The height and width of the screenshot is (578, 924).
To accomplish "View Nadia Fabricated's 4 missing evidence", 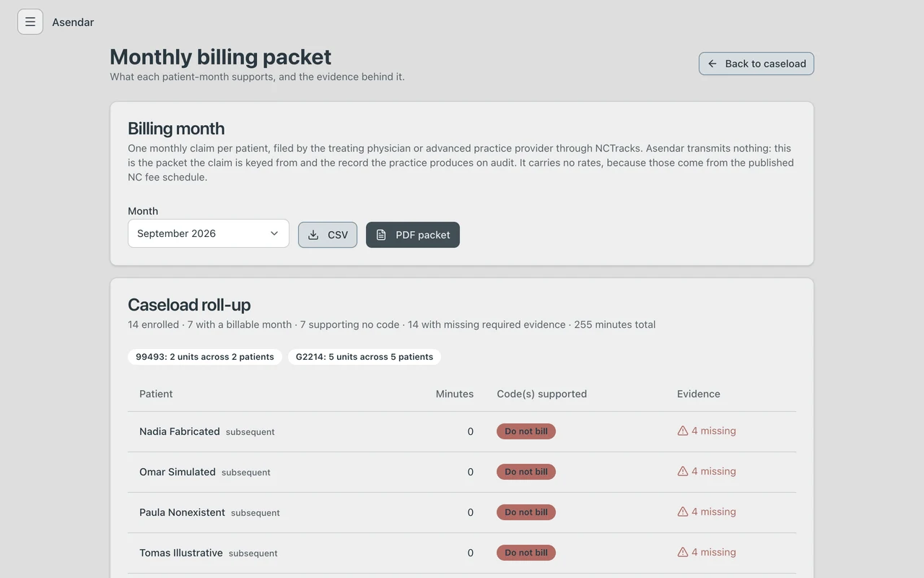I will [x=707, y=431].
